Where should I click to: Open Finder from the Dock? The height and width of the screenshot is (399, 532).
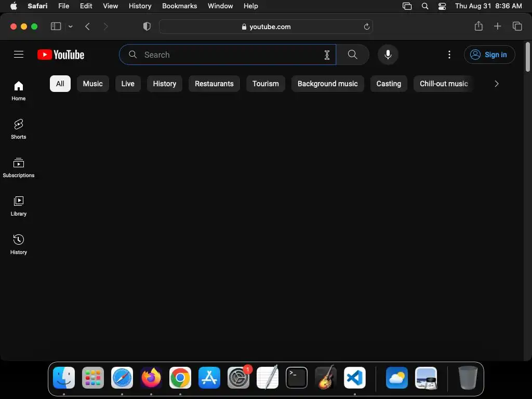coord(64,377)
